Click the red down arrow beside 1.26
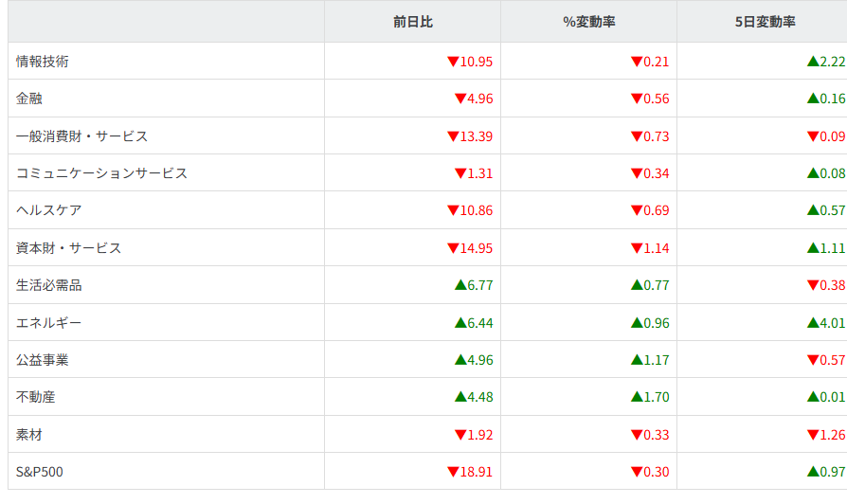The image size is (847, 504). 813,435
